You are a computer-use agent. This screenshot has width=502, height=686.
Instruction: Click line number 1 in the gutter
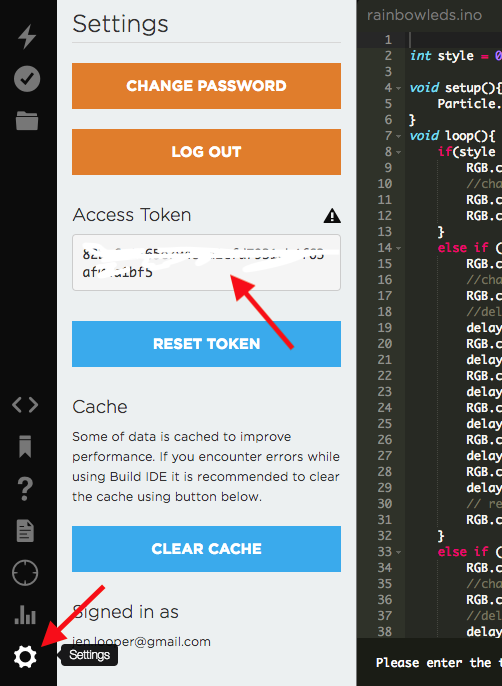[388, 40]
